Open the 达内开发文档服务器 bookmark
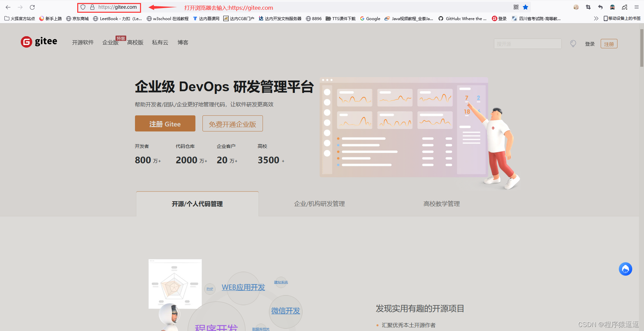 click(x=280, y=18)
